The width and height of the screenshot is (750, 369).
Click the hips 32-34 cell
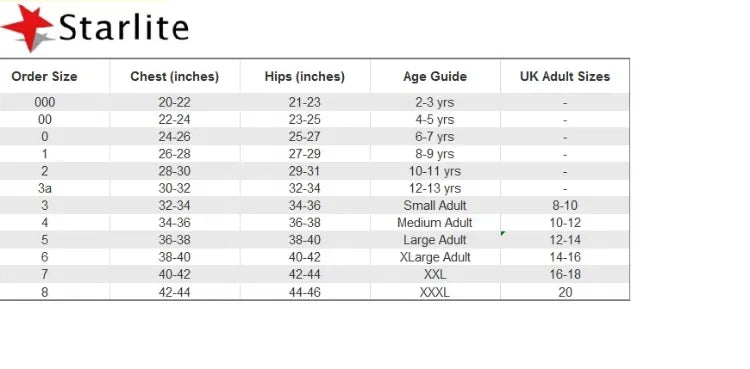coord(305,189)
